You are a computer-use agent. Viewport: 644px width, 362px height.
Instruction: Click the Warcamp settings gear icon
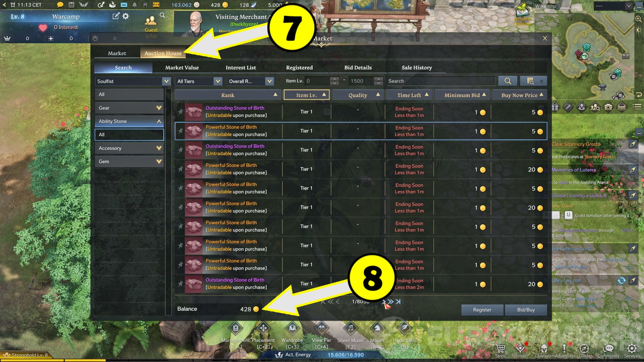click(125, 16)
